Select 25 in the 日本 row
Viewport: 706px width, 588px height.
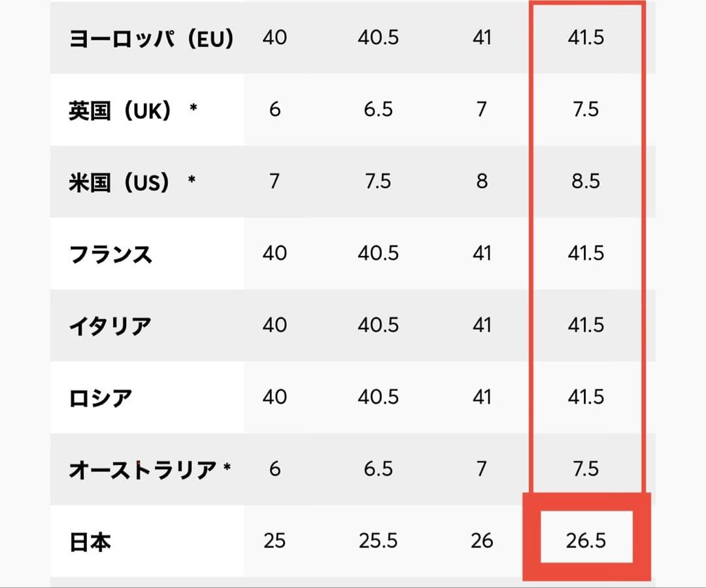pos(275,541)
